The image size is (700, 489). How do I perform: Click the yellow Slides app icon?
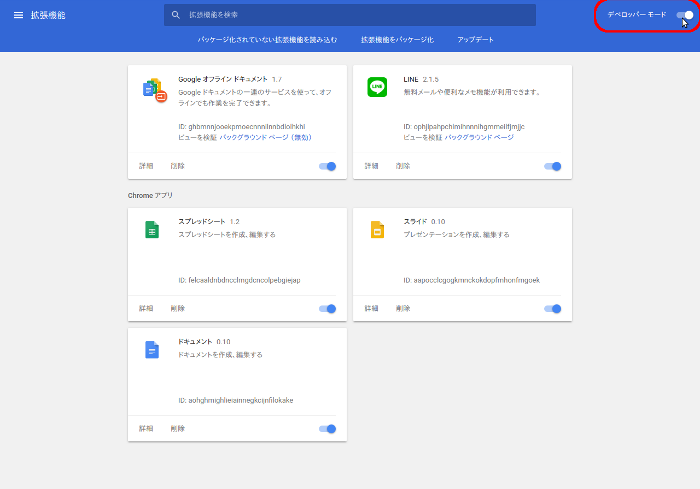(377, 230)
